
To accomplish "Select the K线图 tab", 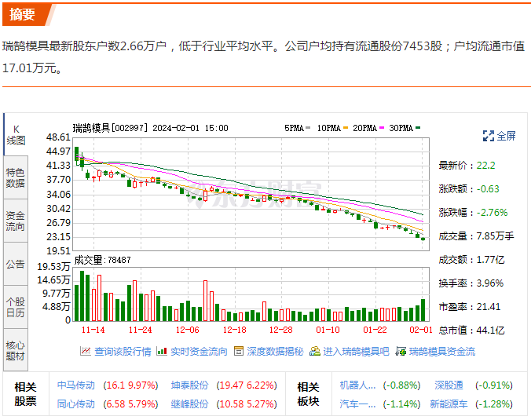I will click(16, 134).
